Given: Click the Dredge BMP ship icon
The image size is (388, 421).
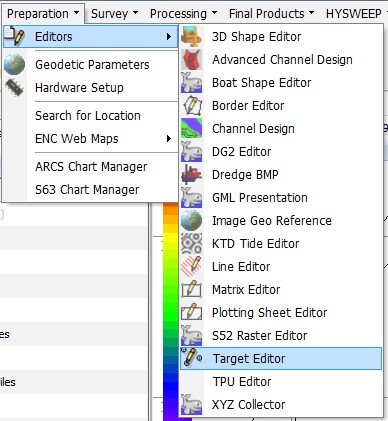Looking at the screenshot, I should click(191, 174).
